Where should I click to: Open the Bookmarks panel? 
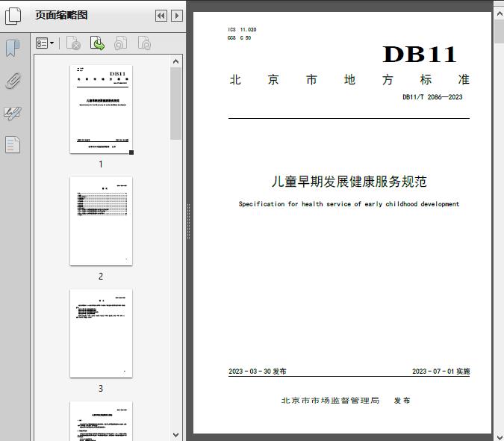coord(13,49)
